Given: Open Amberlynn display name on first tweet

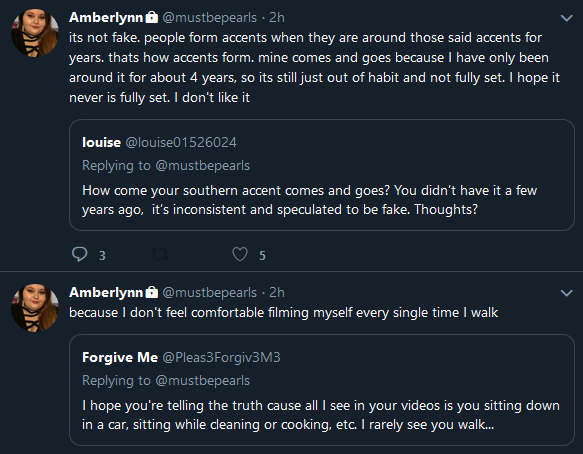Looking at the screenshot, I should [x=106, y=17].
